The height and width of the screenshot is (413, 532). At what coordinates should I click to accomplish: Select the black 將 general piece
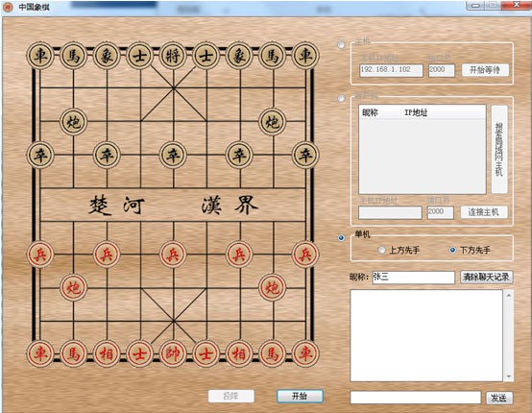coord(173,56)
